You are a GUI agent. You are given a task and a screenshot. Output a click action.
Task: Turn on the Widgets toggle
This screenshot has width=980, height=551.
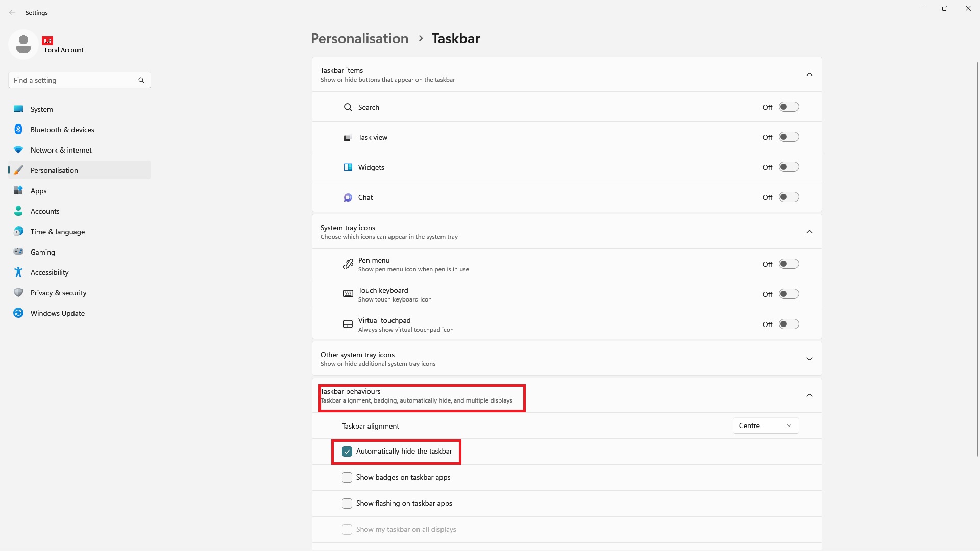click(x=789, y=167)
